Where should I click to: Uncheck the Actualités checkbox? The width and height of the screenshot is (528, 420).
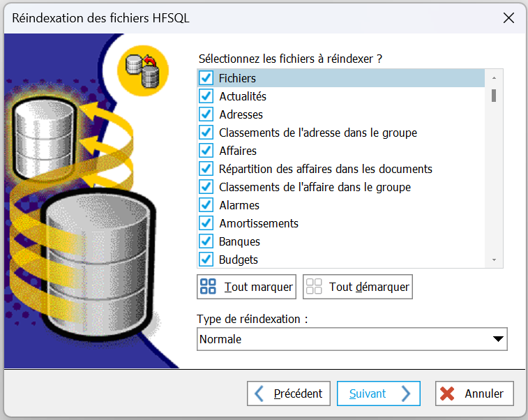point(206,96)
